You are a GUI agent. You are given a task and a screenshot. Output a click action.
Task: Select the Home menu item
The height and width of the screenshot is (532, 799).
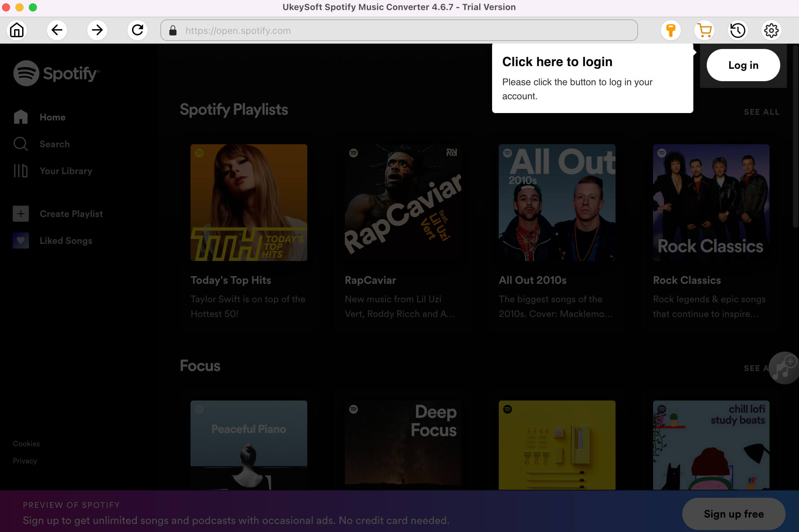click(x=52, y=117)
